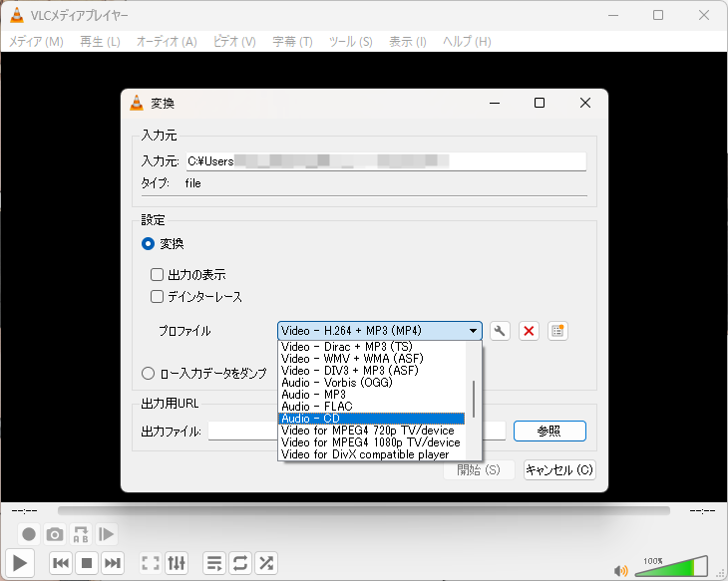Open メディア (M) menu

coord(36,42)
